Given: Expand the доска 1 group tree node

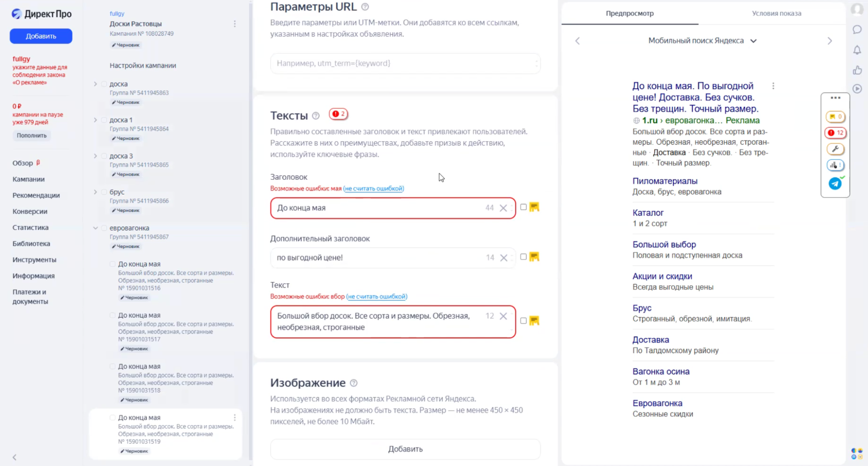Looking at the screenshot, I should tap(95, 120).
